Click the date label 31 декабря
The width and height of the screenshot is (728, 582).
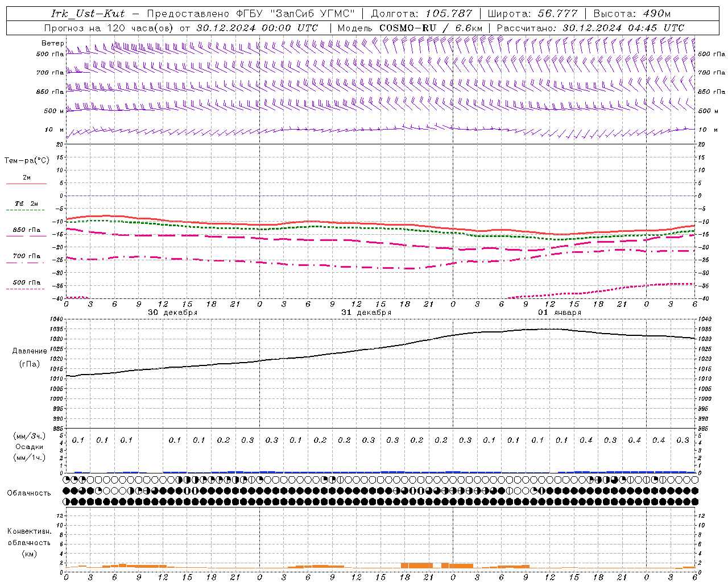coord(366,313)
